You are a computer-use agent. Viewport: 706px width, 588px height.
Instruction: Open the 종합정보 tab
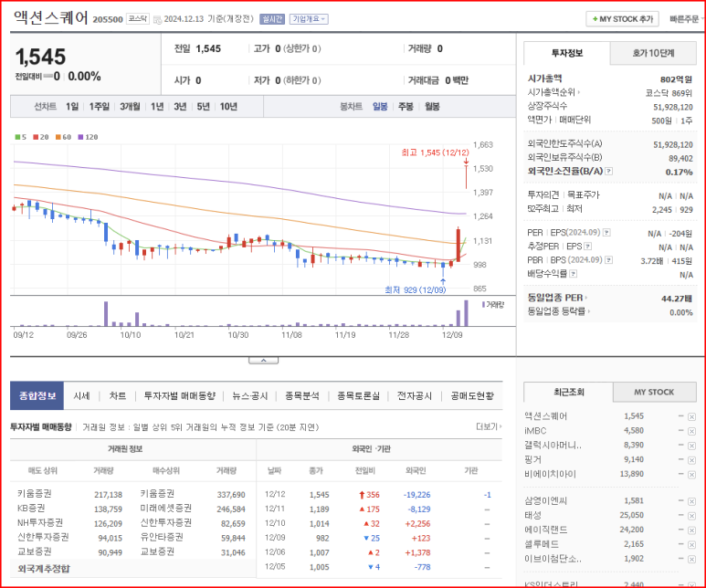click(37, 395)
